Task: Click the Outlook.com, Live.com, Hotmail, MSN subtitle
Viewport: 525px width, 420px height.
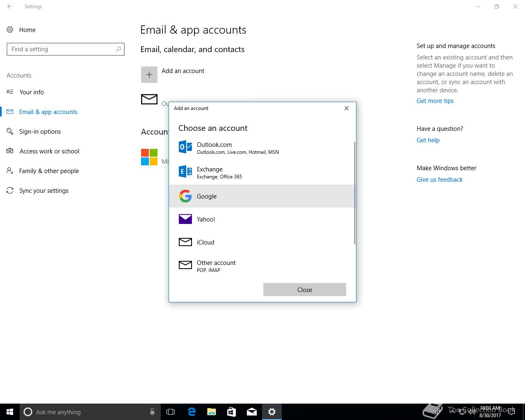Action: [x=238, y=152]
